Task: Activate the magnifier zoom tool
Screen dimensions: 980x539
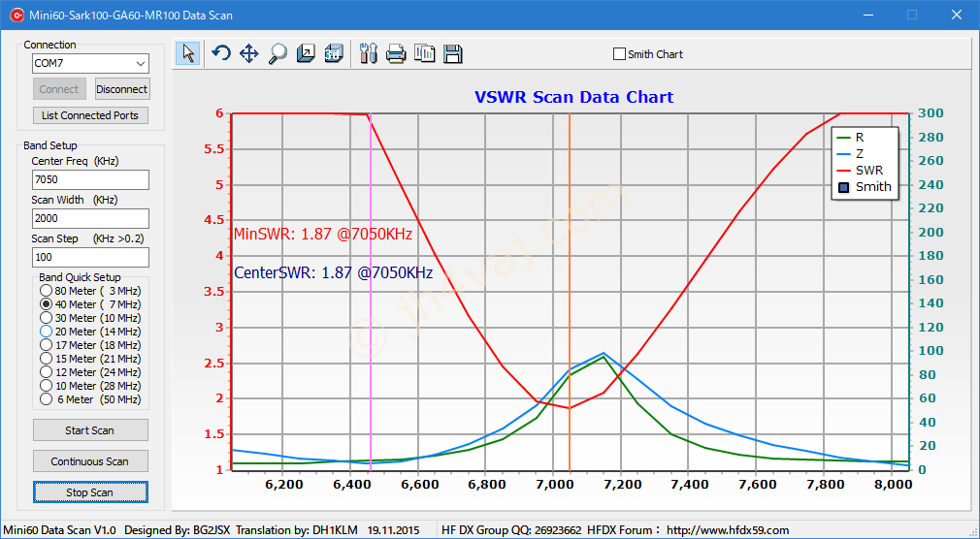Action: [278, 53]
